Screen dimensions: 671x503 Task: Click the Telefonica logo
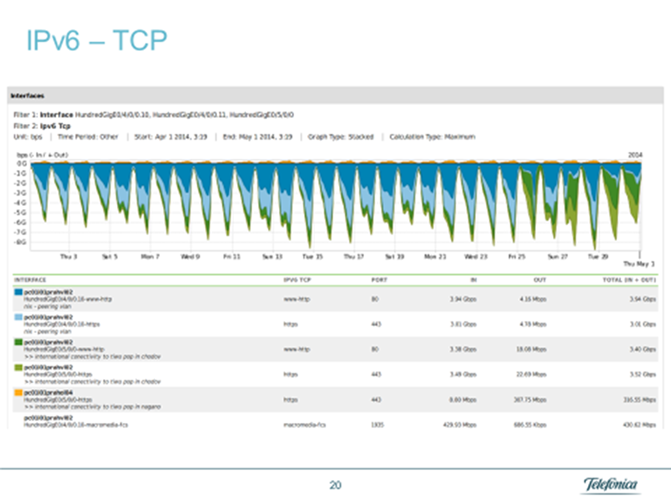609,484
